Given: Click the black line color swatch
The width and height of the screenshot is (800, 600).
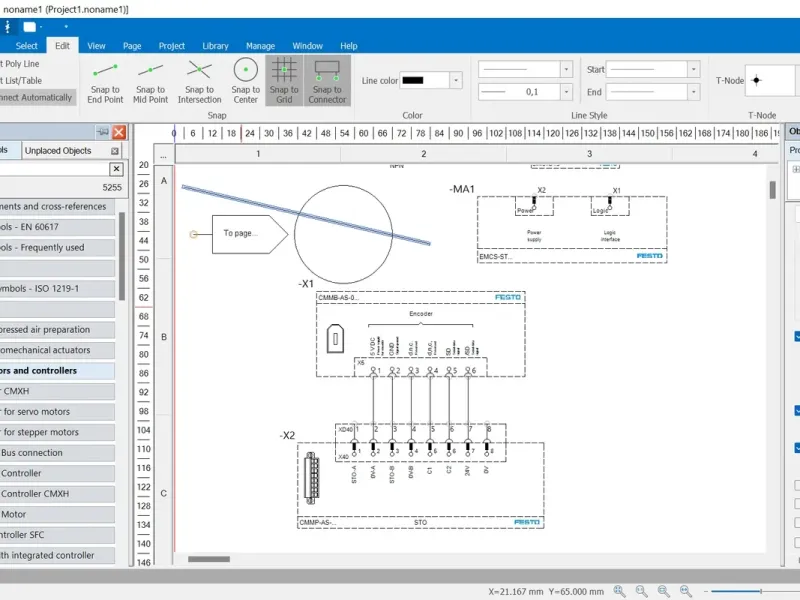Looking at the screenshot, I should click(x=413, y=80).
